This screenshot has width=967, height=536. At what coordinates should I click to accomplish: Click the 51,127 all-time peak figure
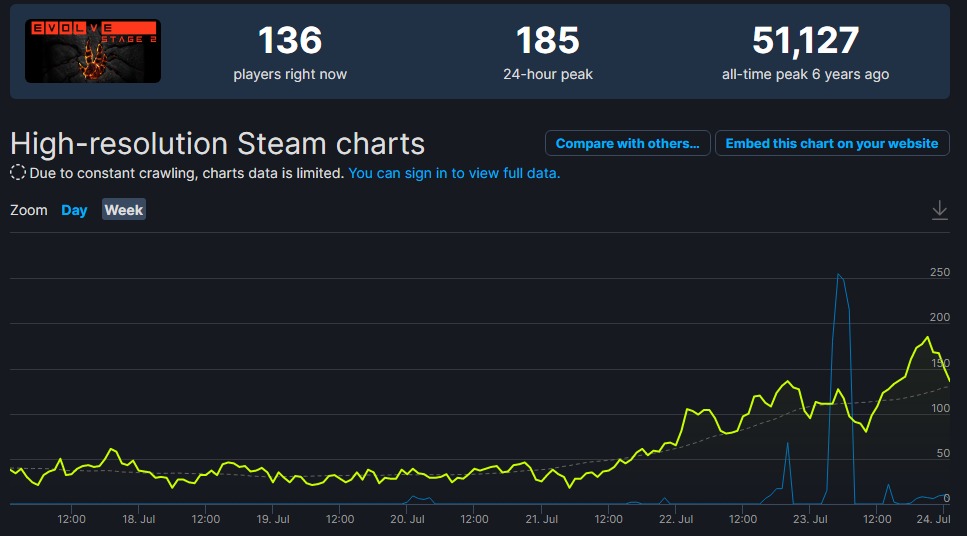(805, 41)
